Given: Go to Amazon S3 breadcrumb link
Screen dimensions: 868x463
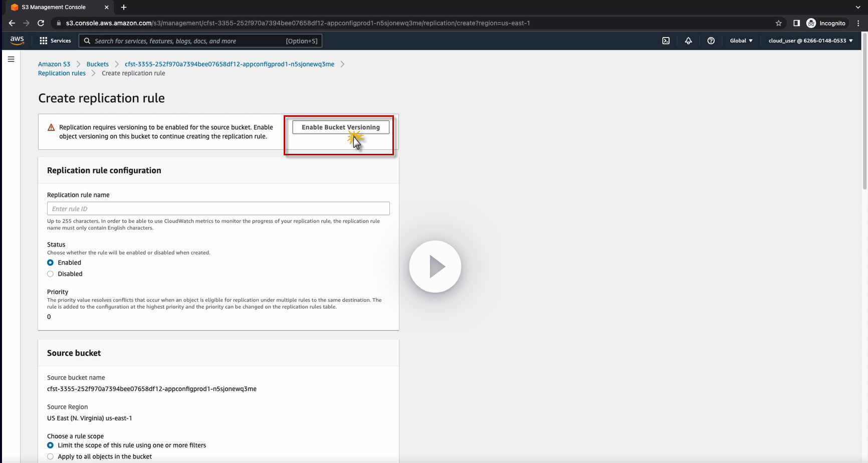Looking at the screenshot, I should [54, 64].
